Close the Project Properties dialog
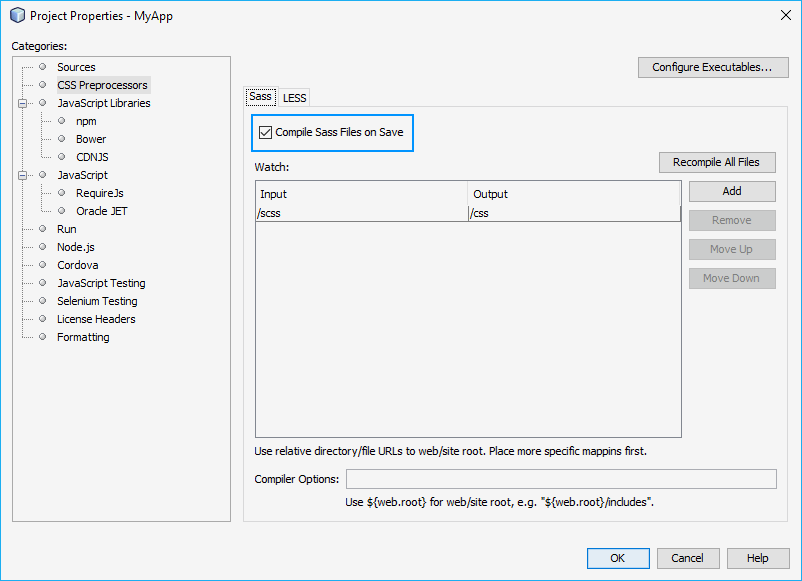The height and width of the screenshot is (581, 802). [x=784, y=15]
